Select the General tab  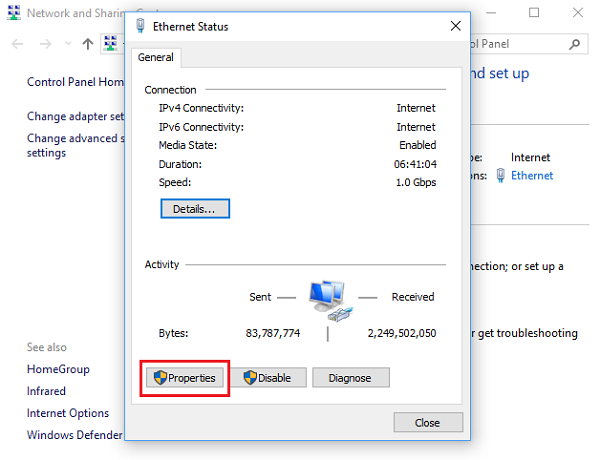pos(155,58)
